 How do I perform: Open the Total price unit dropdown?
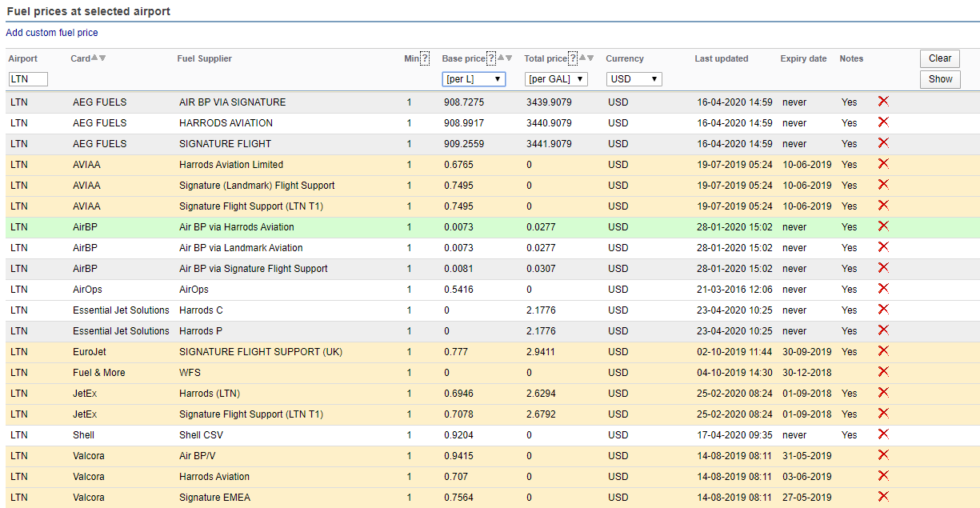point(556,79)
